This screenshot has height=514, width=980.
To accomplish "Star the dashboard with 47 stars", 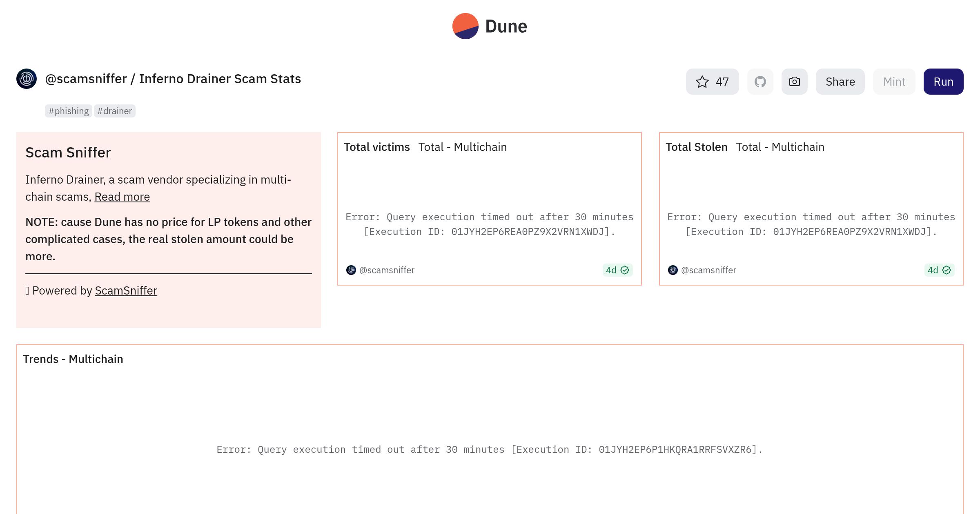I will click(712, 82).
